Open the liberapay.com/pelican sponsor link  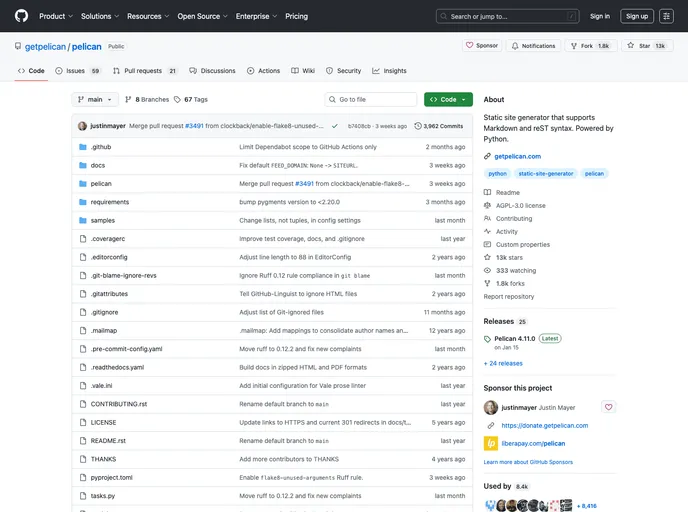pyautogui.click(x=533, y=444)
